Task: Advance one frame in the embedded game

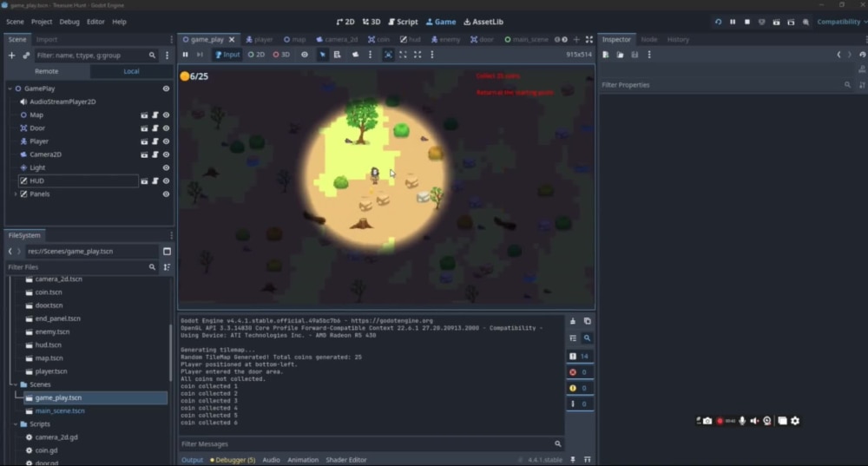Action: (x=200, y=55)
